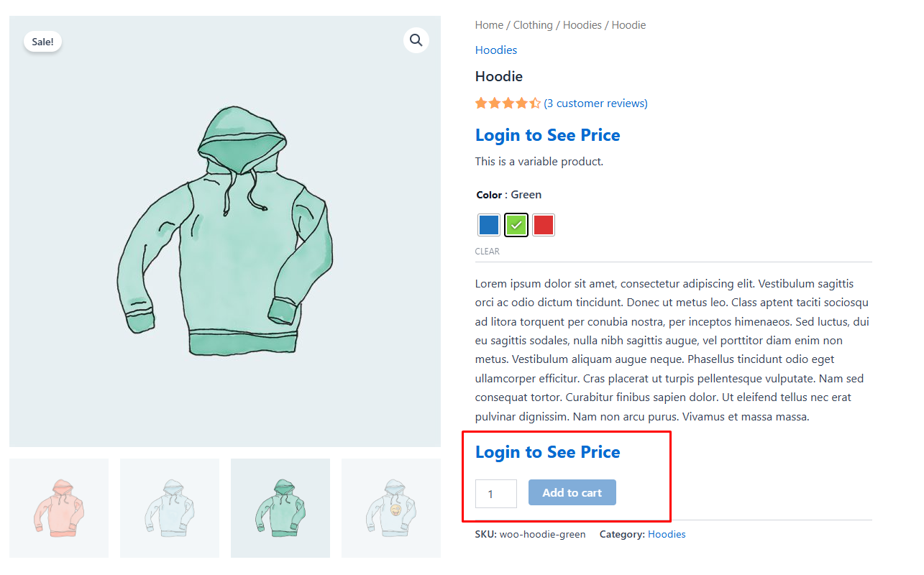924x575 pixels.
Task: Click the Add to cart button
Action: click(x=572, y=492)
